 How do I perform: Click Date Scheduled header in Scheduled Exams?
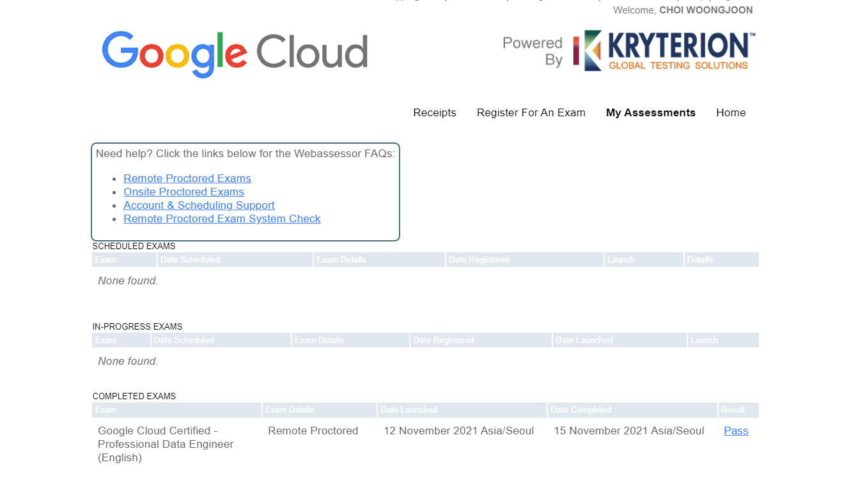[x=235, y=259]
